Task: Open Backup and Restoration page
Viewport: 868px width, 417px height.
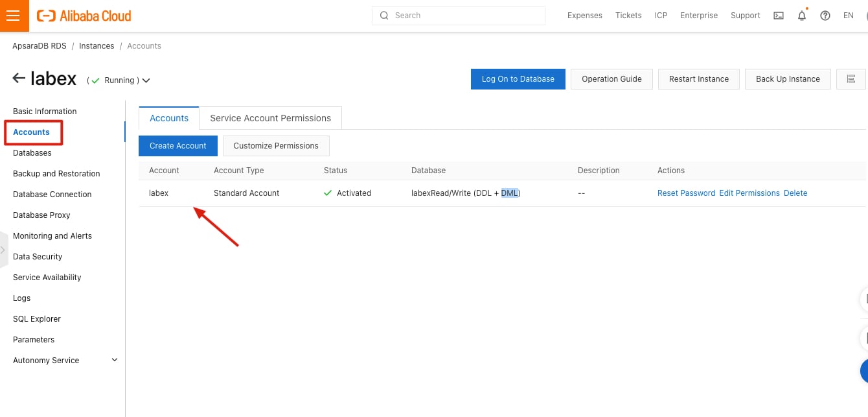Action: (x=56, y=174)
